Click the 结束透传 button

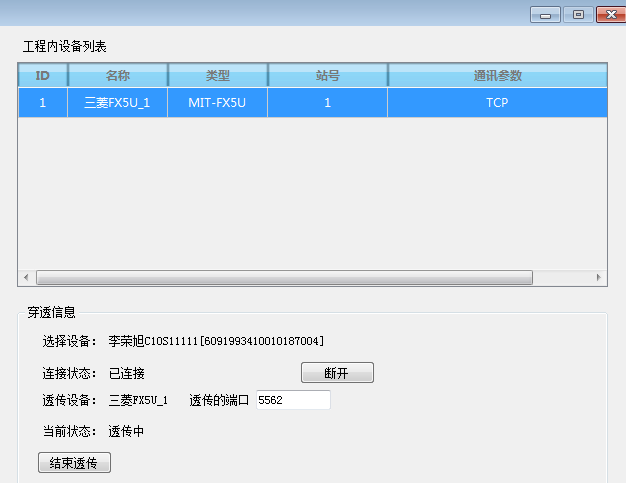[x=74, y=463]
